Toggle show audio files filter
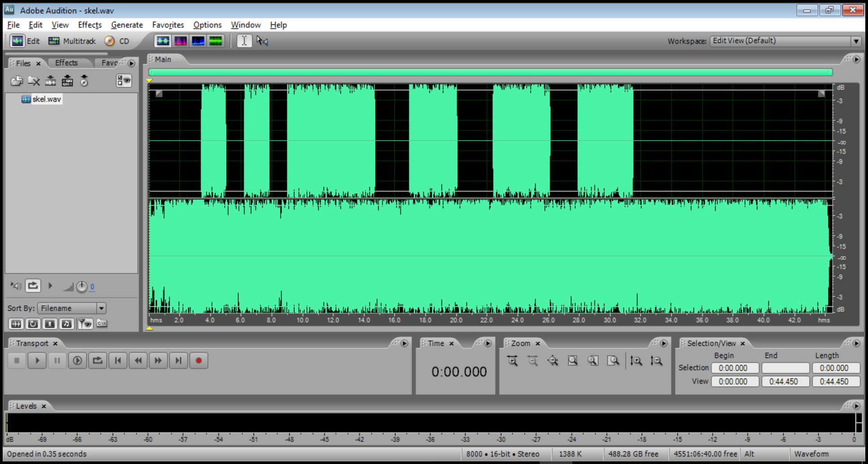 click(16, 324)
